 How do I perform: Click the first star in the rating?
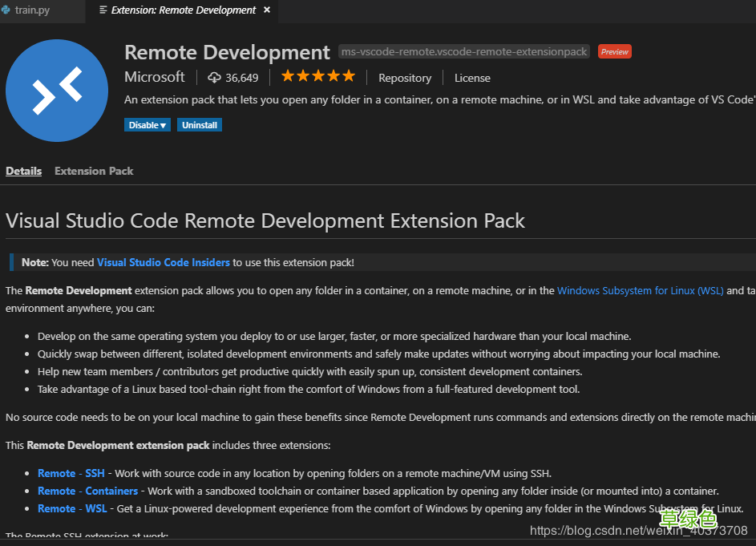[x=286, y=75]
